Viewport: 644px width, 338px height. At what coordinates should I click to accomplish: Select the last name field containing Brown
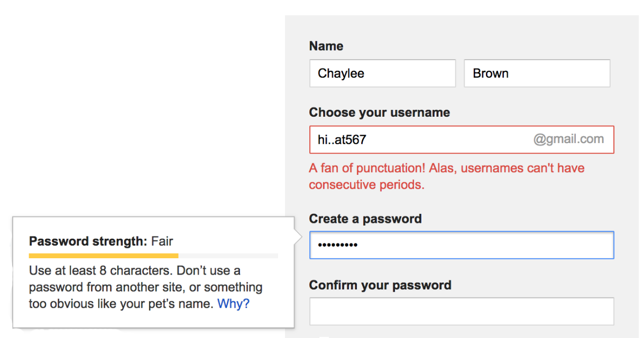pos(536,73)
